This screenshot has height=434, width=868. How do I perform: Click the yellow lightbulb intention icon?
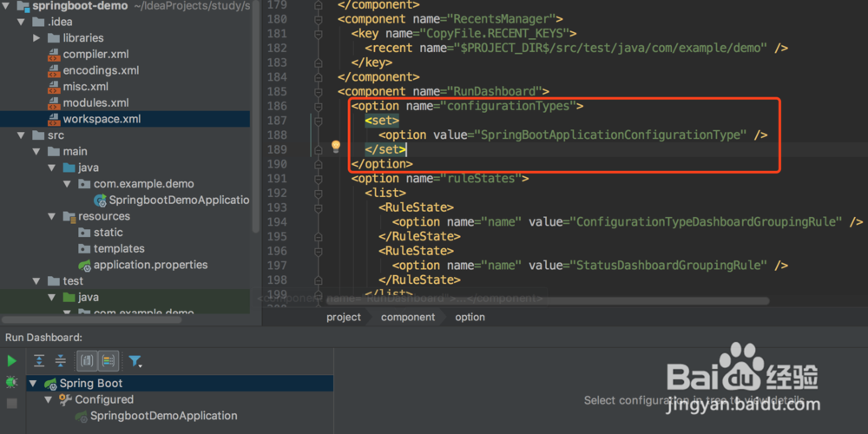[336, 147]
